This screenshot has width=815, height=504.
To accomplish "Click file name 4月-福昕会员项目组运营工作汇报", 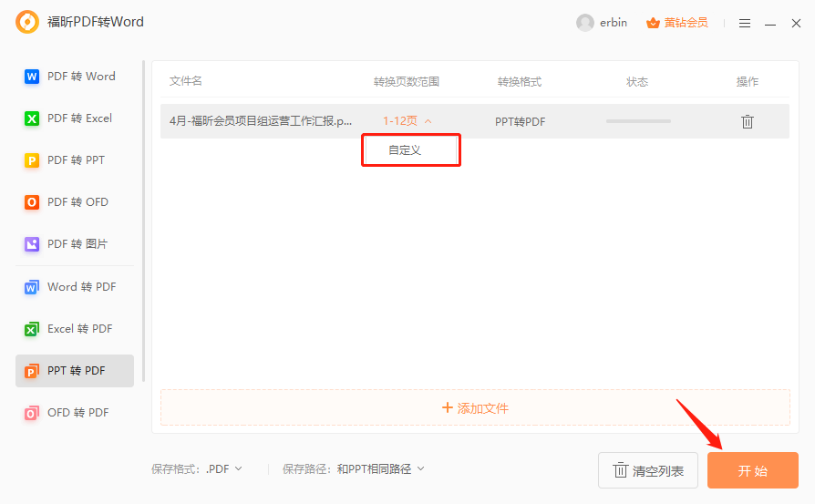I will tap(261, 121).
